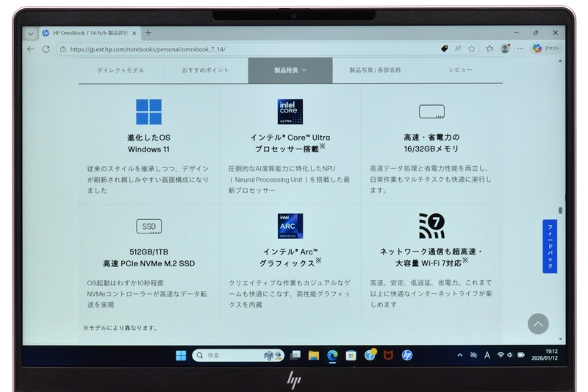Select footnote ※モデルにより異なります。
Viewport: 588px width, 392px height.
[x=121, y=328]
